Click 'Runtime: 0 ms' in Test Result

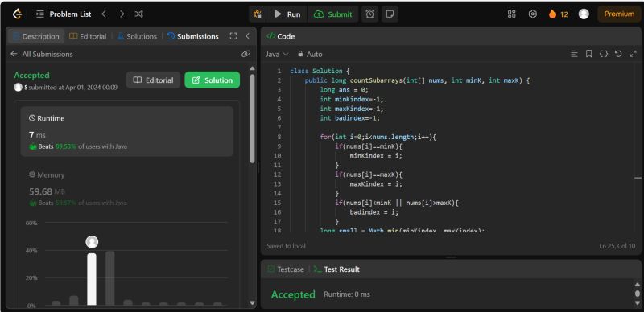347,294
